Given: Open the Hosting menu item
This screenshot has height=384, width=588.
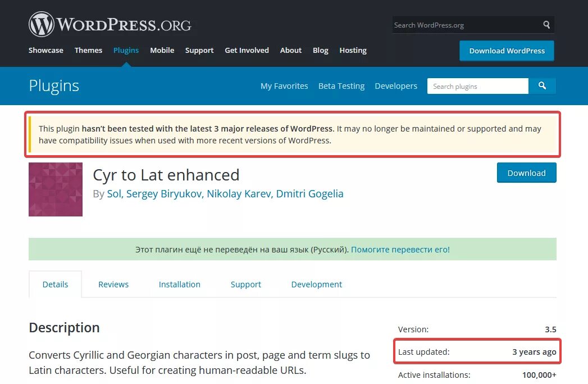Looking at the screenshot, I should pos(353,50).
